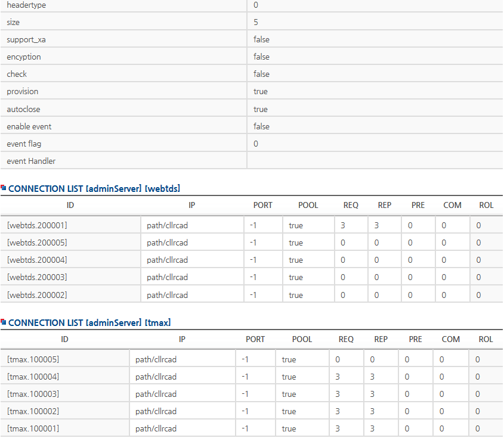Click the POOL column header in webtds table
The height and width of the screenshot is (438, 504).
(x=308, y=205)
